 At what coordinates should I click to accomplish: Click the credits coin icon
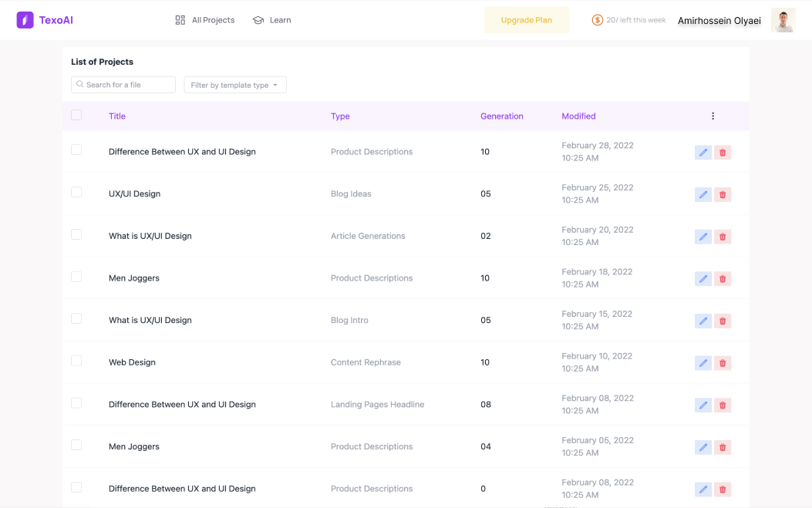597,20
